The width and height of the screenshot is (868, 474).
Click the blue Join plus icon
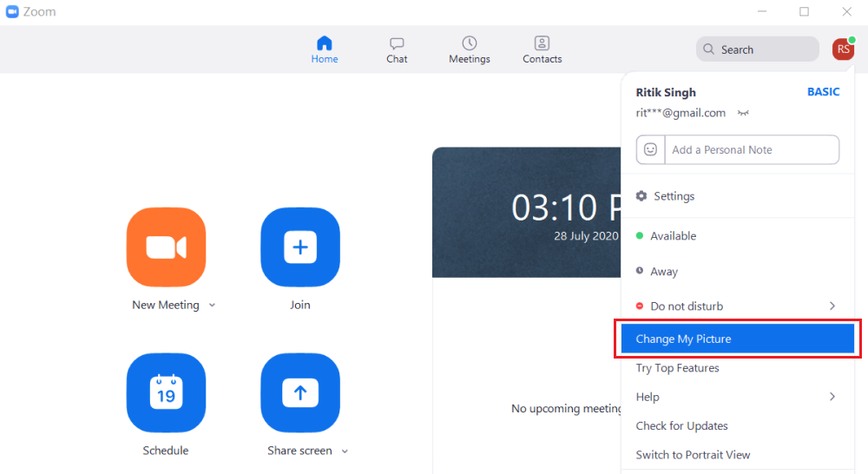[x=300, y=247]
